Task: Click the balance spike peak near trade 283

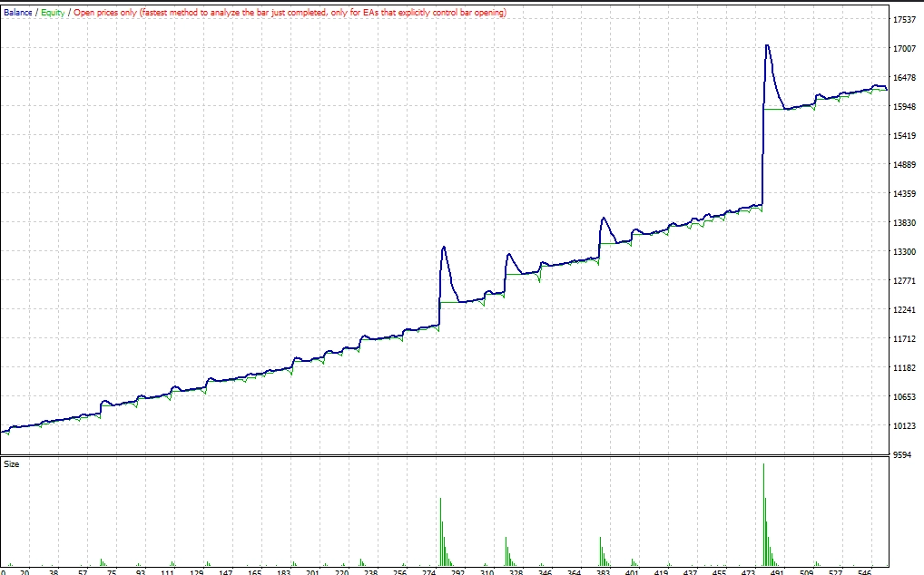Action: click(x=444, y=248)
